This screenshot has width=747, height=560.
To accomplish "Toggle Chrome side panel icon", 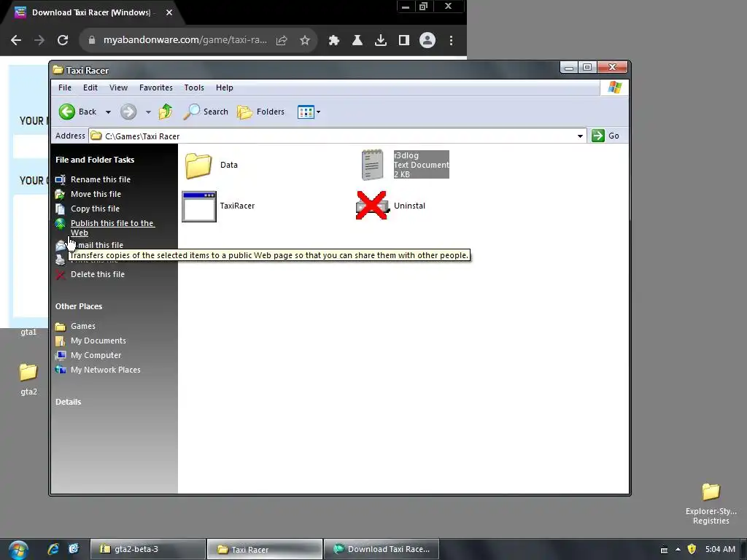I will [404, 41].
